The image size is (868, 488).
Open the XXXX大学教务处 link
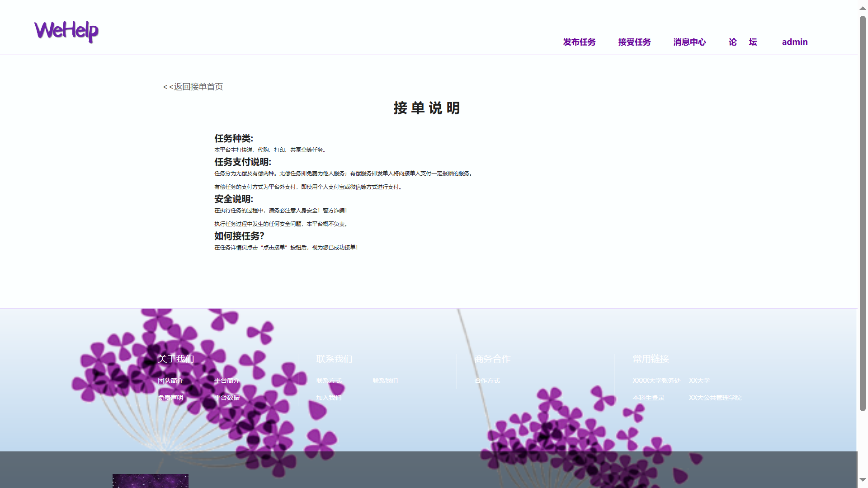656,380
